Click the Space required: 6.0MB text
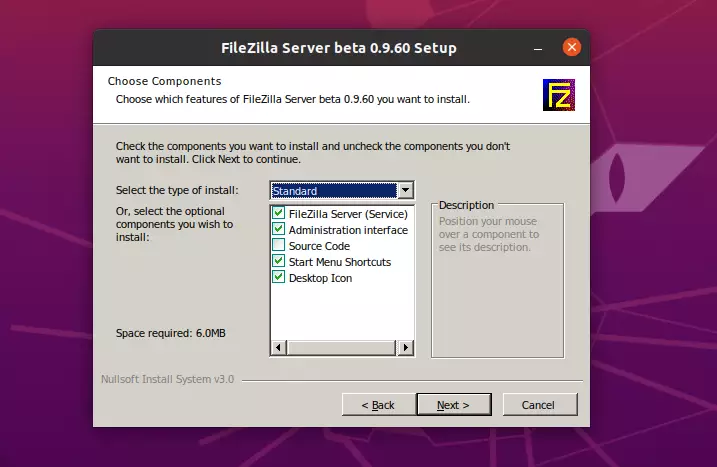This screenshot has height=467, width=717. pos(171,333)
